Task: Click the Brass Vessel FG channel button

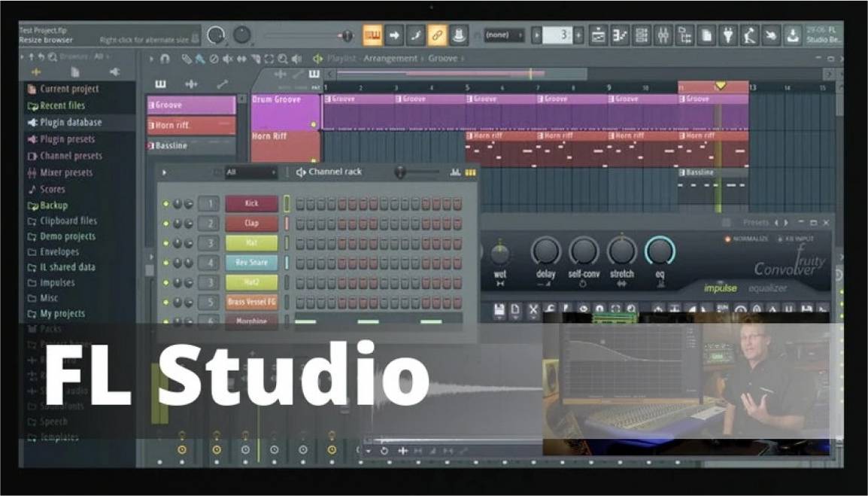Action: click(251, 302)
